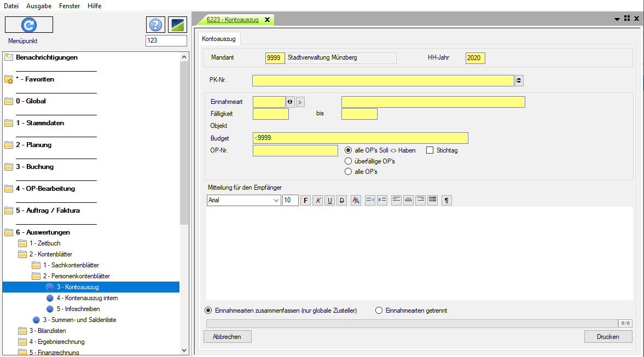Open the font color picker icon
644x357 pixels.
(x=356, y=201)
